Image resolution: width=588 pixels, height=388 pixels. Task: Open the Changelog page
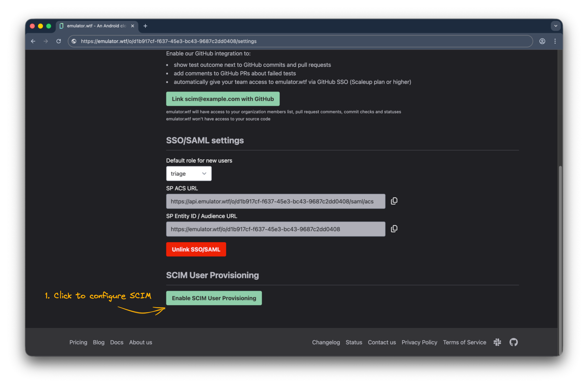click(326, 342)
